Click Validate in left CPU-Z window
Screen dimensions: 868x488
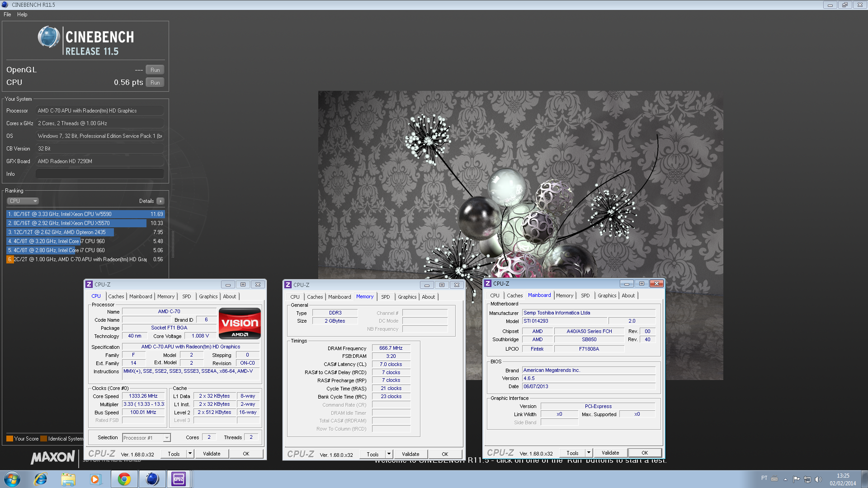212,454
